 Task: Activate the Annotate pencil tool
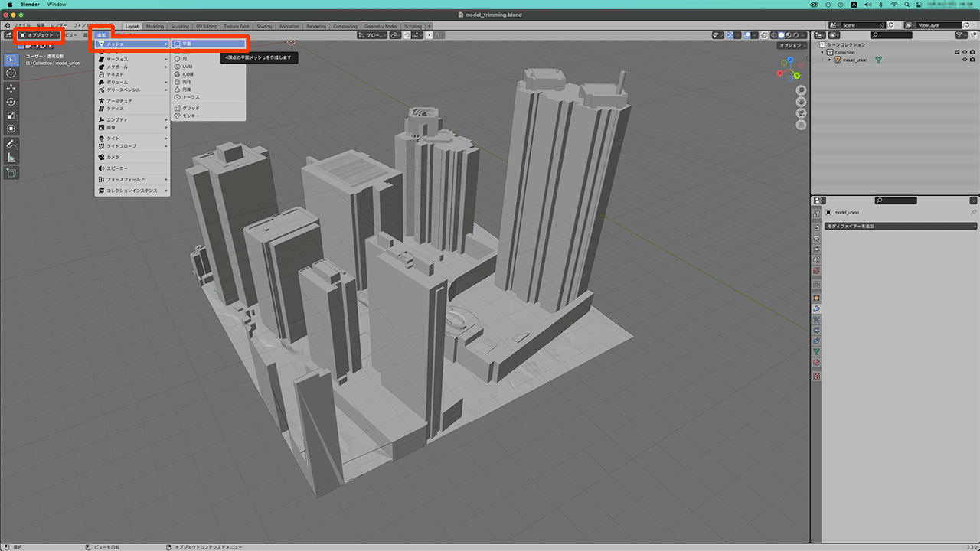[11, 144]
